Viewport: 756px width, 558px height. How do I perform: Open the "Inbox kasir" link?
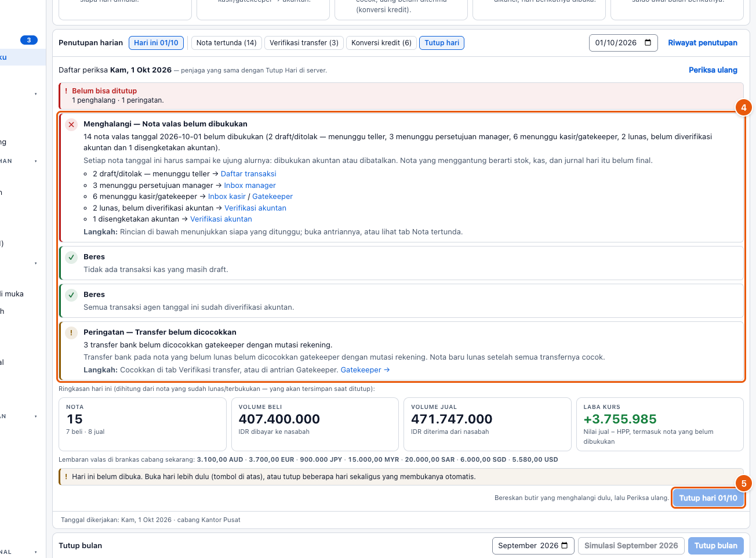point(227,197)
